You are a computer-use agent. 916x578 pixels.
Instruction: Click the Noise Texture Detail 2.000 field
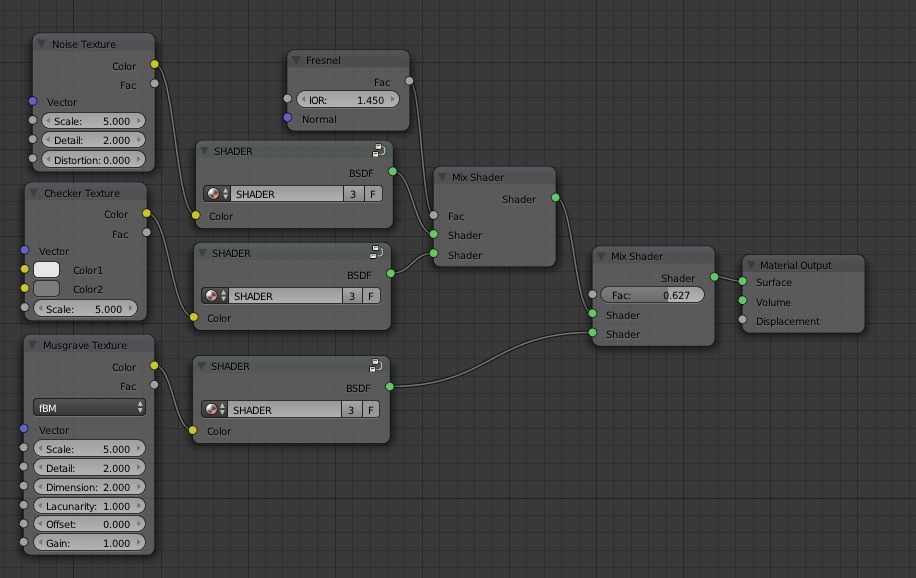pos(93,140)
